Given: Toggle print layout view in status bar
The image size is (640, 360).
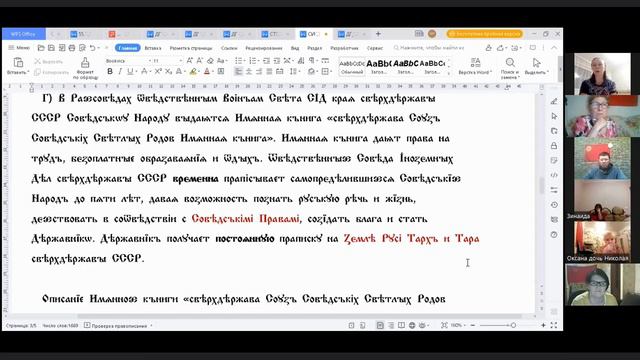Looking at the screenshot, I should (380, 325).
